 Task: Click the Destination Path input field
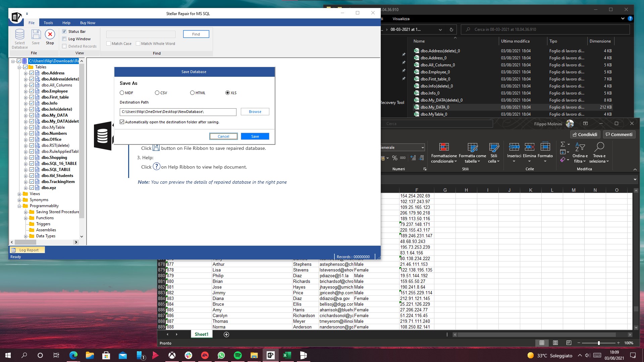[178, 112]
